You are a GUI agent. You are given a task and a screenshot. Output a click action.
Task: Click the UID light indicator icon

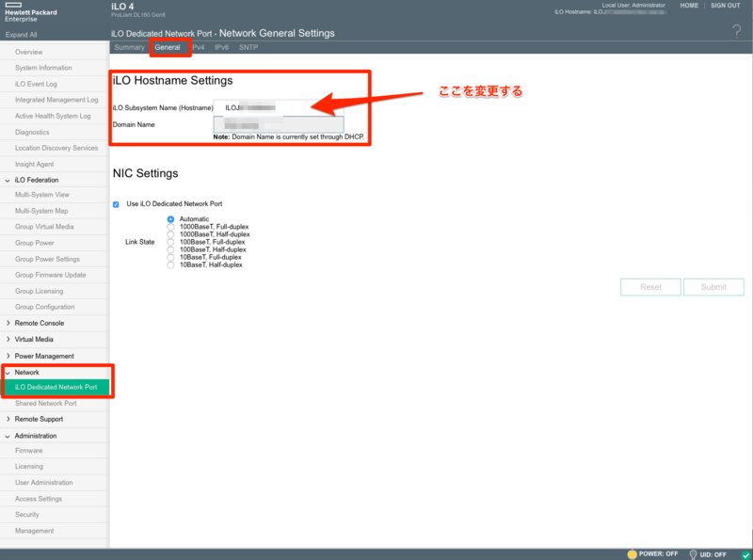pos(693,554)
